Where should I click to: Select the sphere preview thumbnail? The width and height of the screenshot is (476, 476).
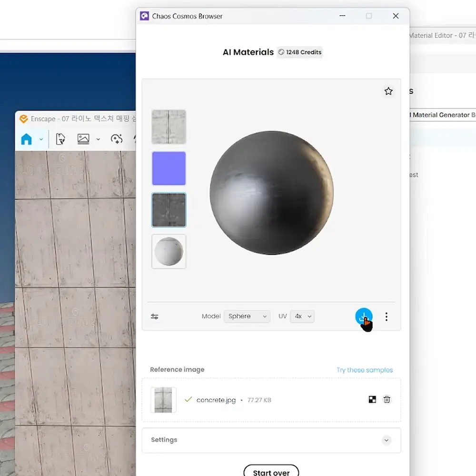point(169,251)
